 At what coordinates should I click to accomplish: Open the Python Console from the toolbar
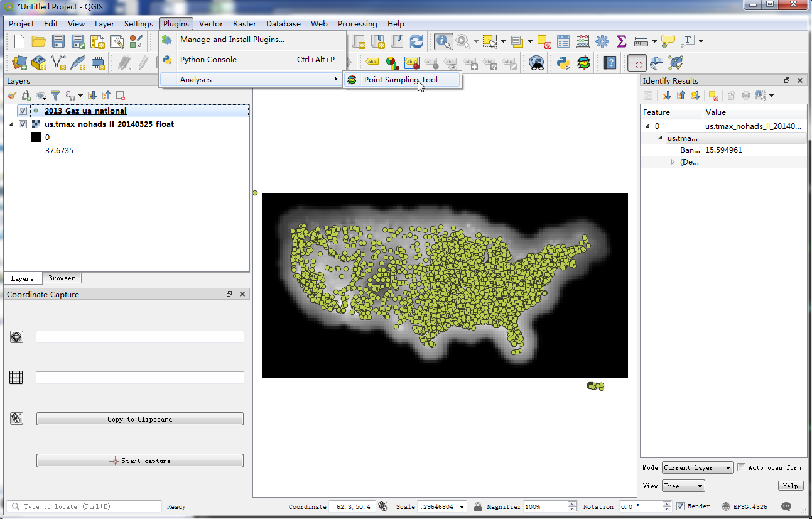[x=563, y=62]
